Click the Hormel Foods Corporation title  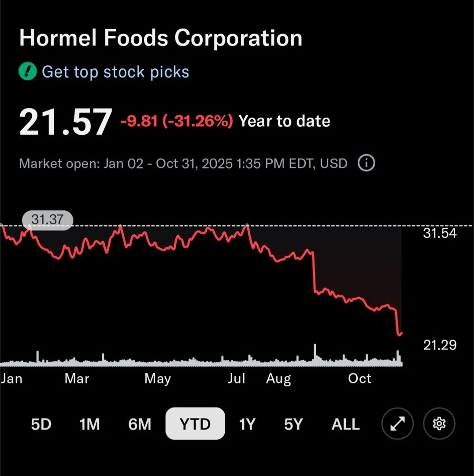(161, 38)
